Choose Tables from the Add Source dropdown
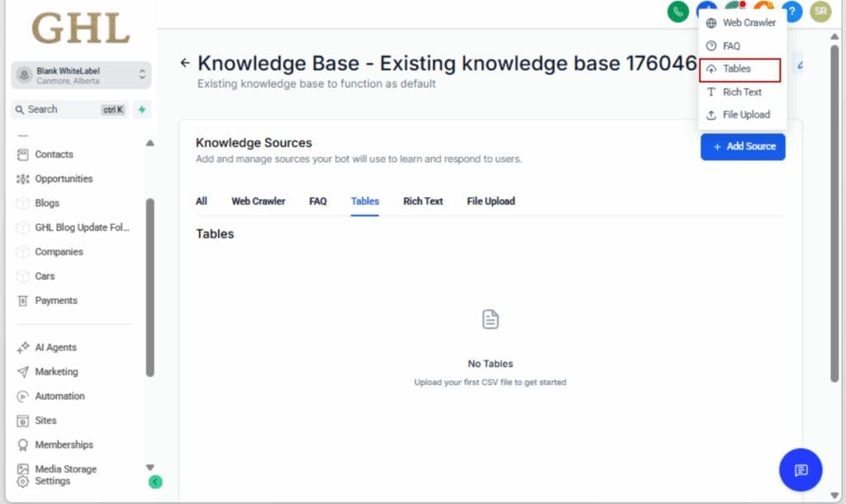The image size is (846, 504). coord(740,69)
